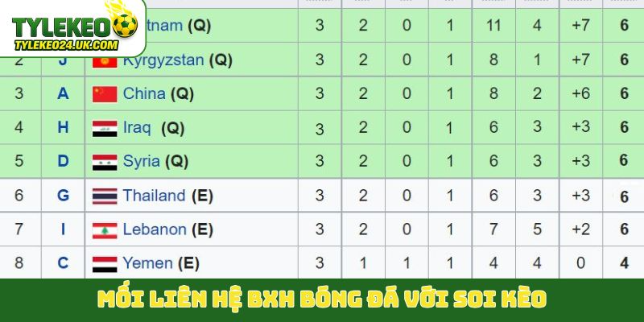Screen dimensions: 644x322
Task: Select the Group G link beside Thailand
Action: point(63,195)
